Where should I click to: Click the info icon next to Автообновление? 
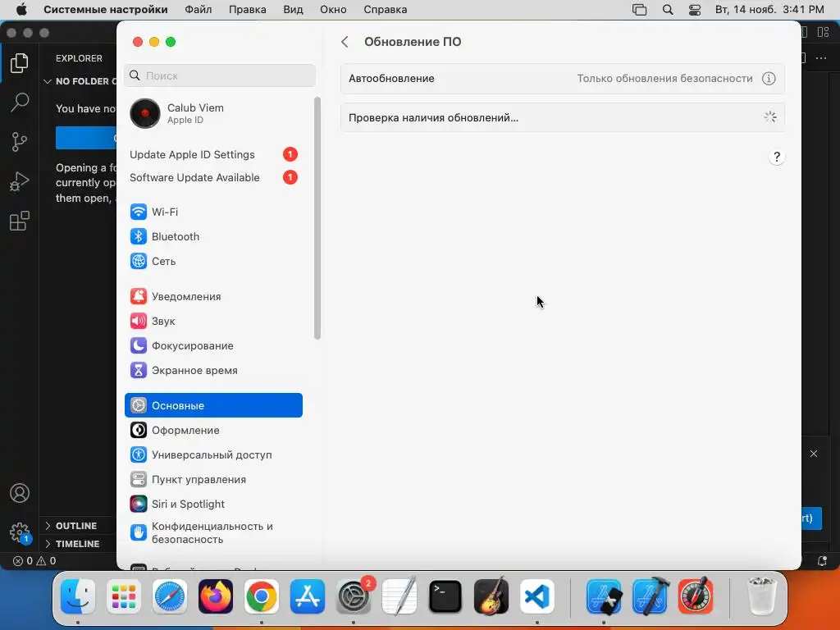(x=769, y=78)
